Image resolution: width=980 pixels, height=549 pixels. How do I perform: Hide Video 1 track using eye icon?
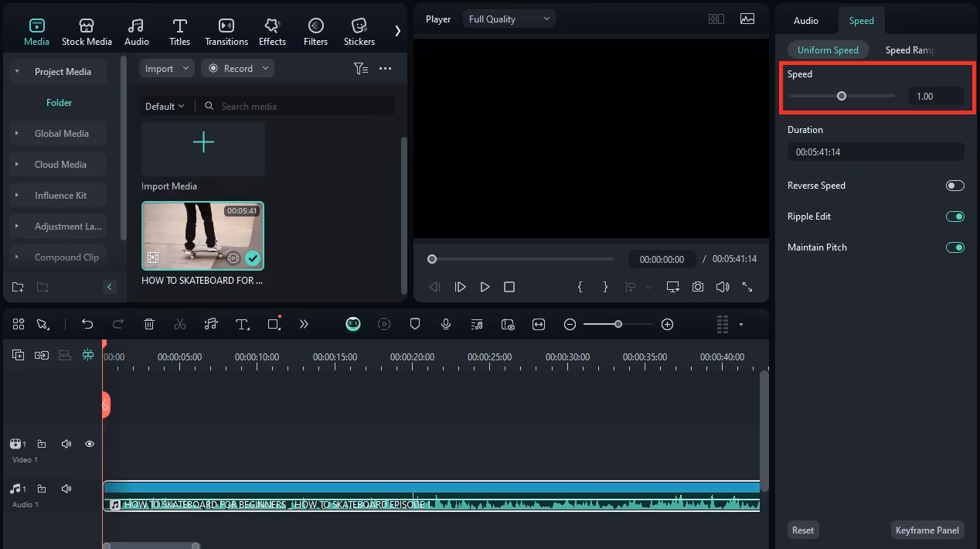pos(90,444)
